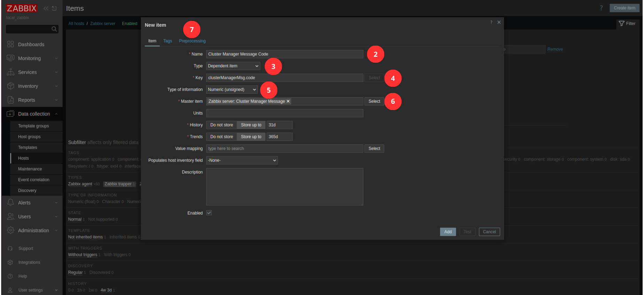
Task: Click Select button next to Value mapping
Action: (x=374, y=149)
